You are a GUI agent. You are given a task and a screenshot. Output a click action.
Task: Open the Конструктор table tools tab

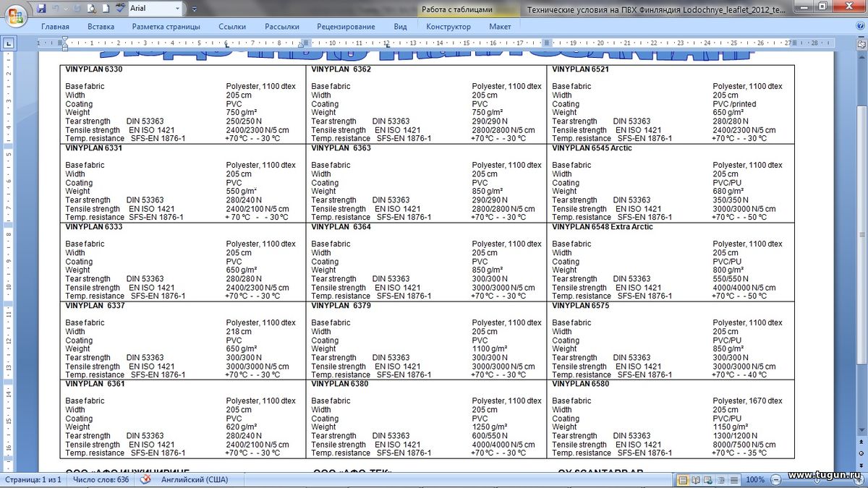tap(448, 27)
